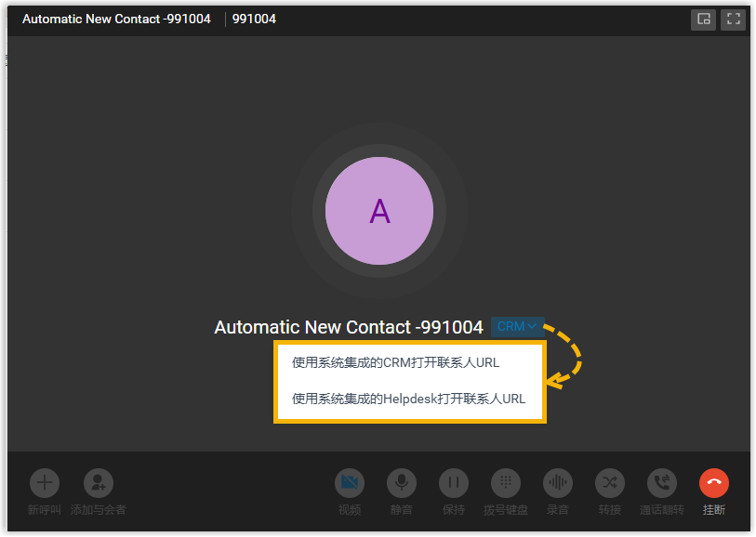Viewport: 756px width, 537px height.
Task: Transfer the call (转接)
Action: click(610, 483)
